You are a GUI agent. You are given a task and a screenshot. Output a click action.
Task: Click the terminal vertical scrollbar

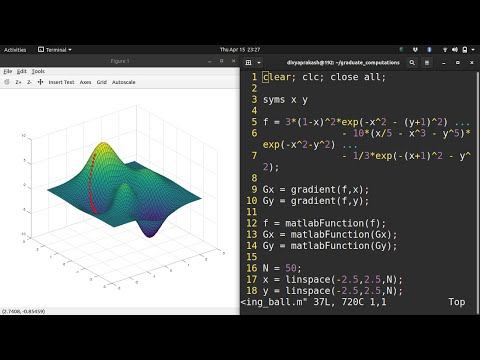tap(478, 192)
